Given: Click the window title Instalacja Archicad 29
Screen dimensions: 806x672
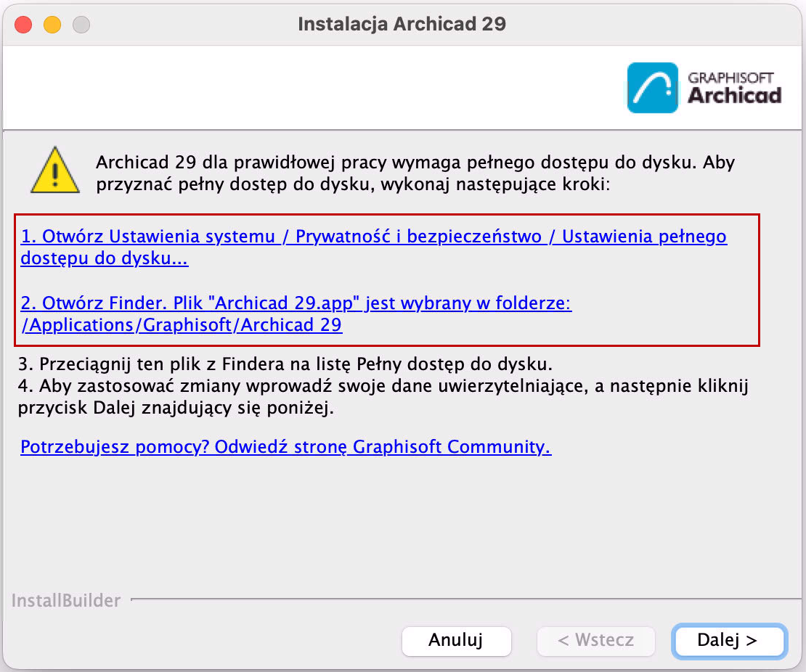Looking at the screenshot, I should click(402, 24).
